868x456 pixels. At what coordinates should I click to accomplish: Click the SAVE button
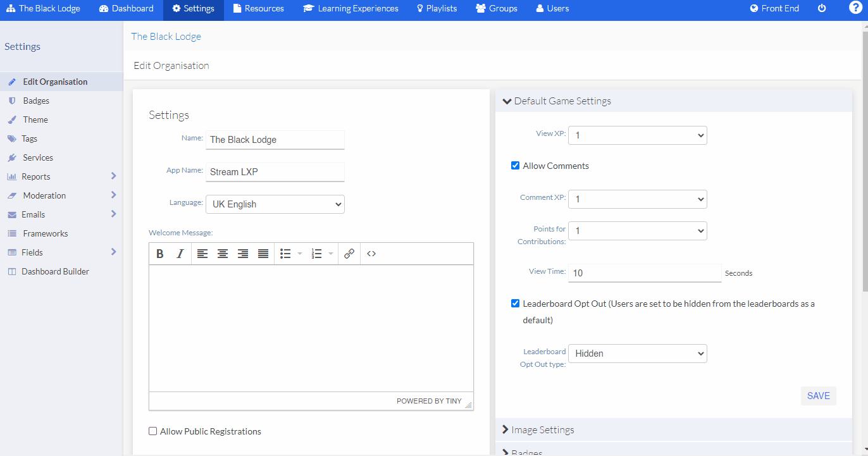818,395
